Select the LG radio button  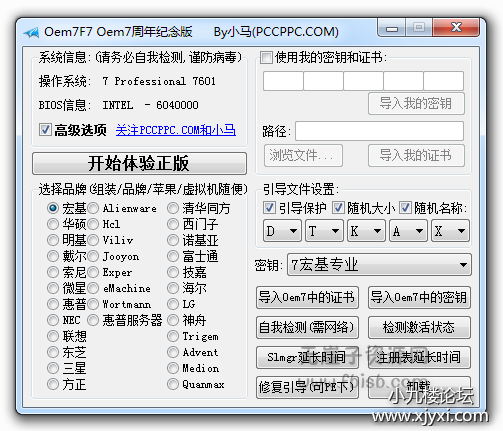pyautogui.click(x=173, y=304)
